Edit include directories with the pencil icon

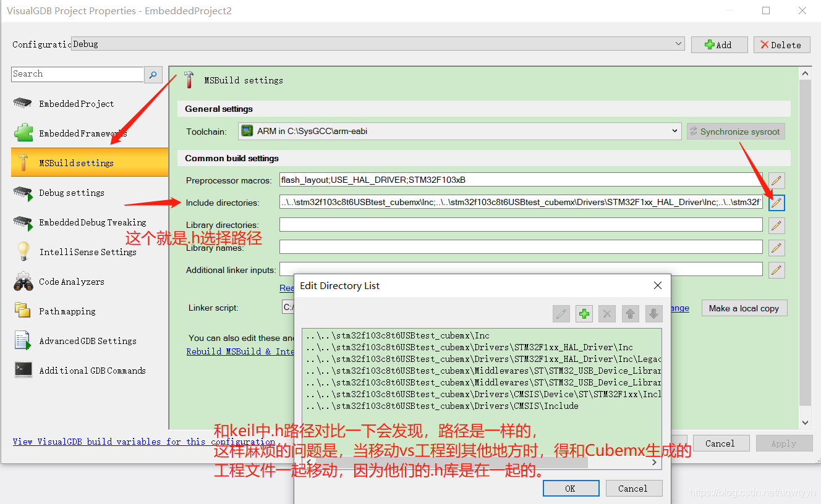tap(776, 203)
